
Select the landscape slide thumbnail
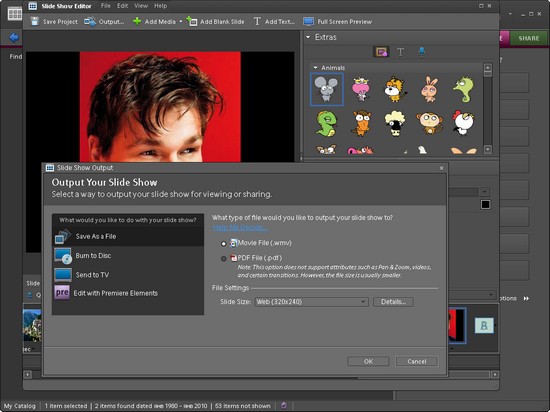coord(32,325)
